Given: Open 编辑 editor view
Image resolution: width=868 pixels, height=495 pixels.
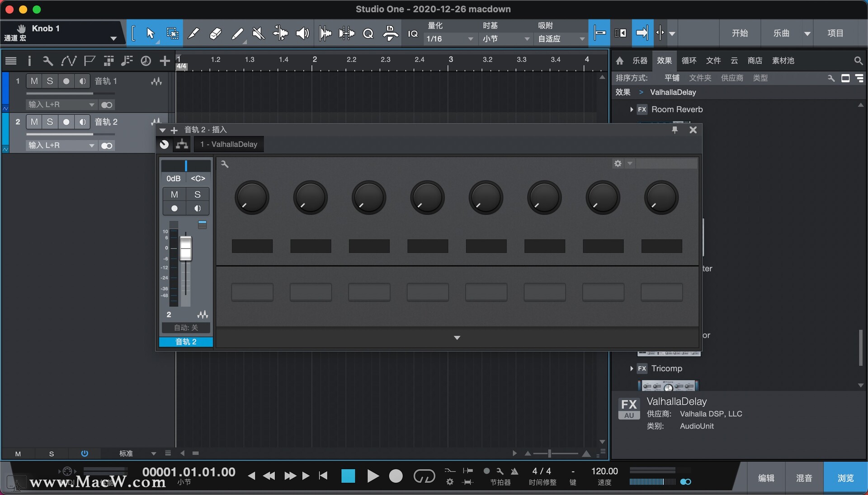Looking at the screenshot, I should [766, 478].
